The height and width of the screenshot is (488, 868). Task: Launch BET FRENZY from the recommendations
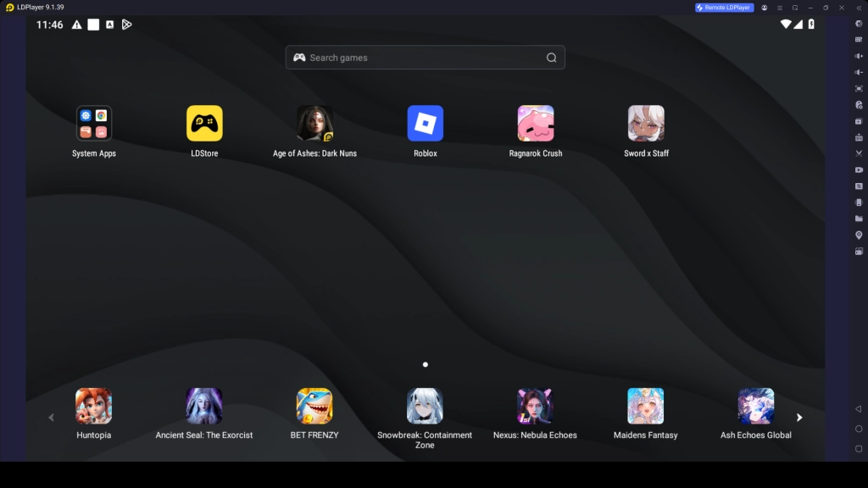pos(314,406)
